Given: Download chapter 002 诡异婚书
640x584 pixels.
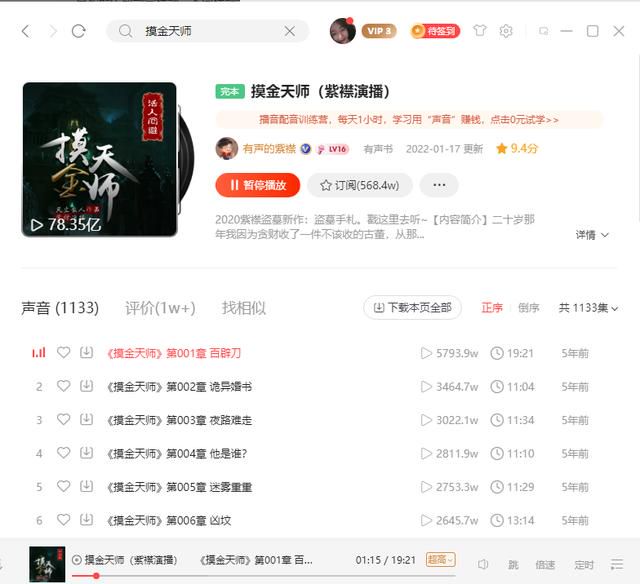Looking at the screenshot, I should 86,386.
